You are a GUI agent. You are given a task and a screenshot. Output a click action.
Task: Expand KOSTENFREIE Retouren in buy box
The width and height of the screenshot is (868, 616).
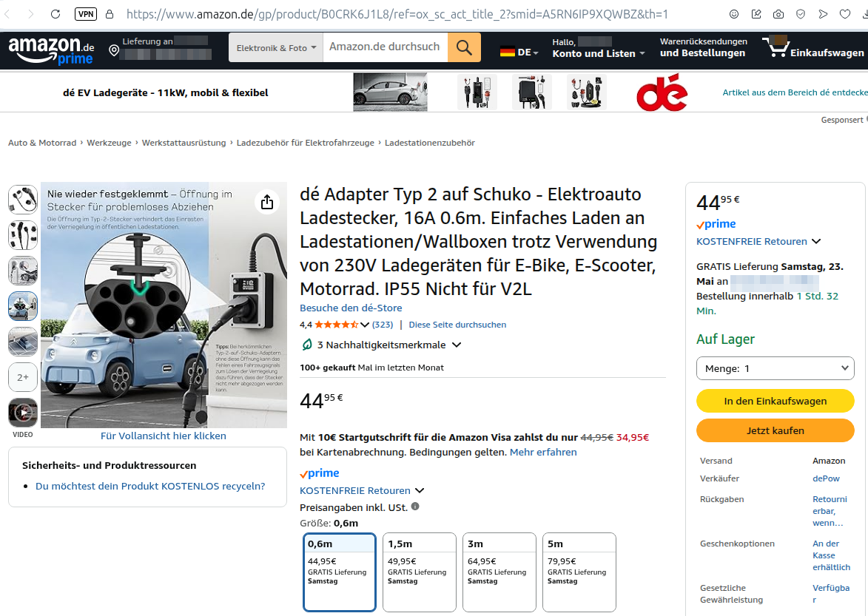pos(758,241)
